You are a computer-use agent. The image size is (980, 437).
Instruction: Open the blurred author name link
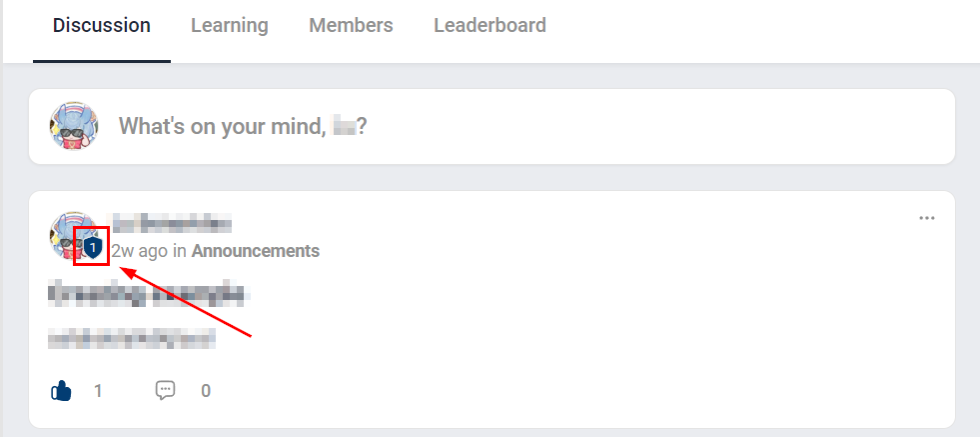coord(172,223)
